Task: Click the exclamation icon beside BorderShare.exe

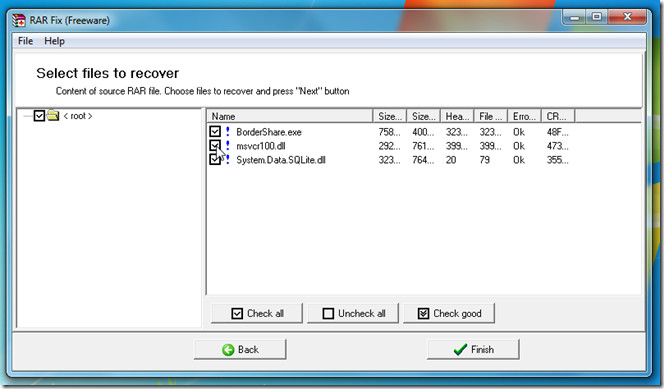Action: click(228, 131)
